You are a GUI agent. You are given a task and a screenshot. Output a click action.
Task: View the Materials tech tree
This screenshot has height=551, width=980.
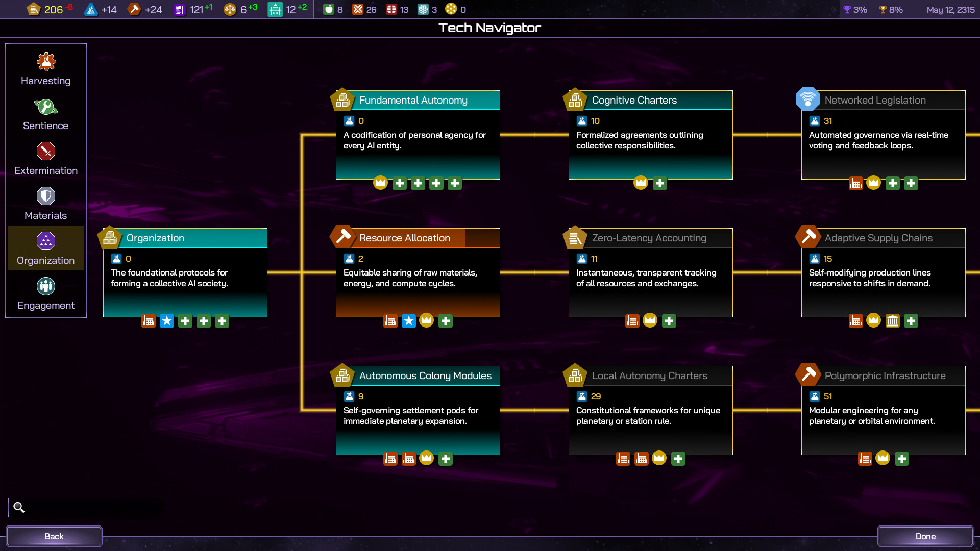click(45, 204)
